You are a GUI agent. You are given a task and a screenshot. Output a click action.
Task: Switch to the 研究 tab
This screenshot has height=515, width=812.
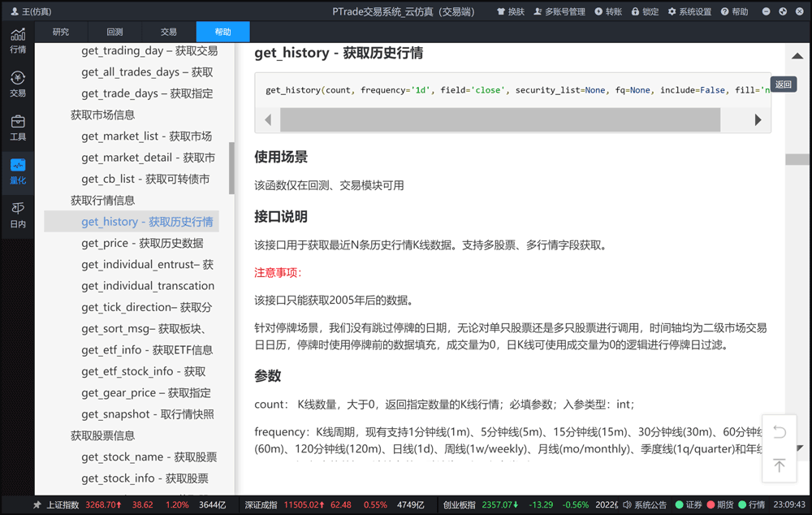tap(61, 32)
